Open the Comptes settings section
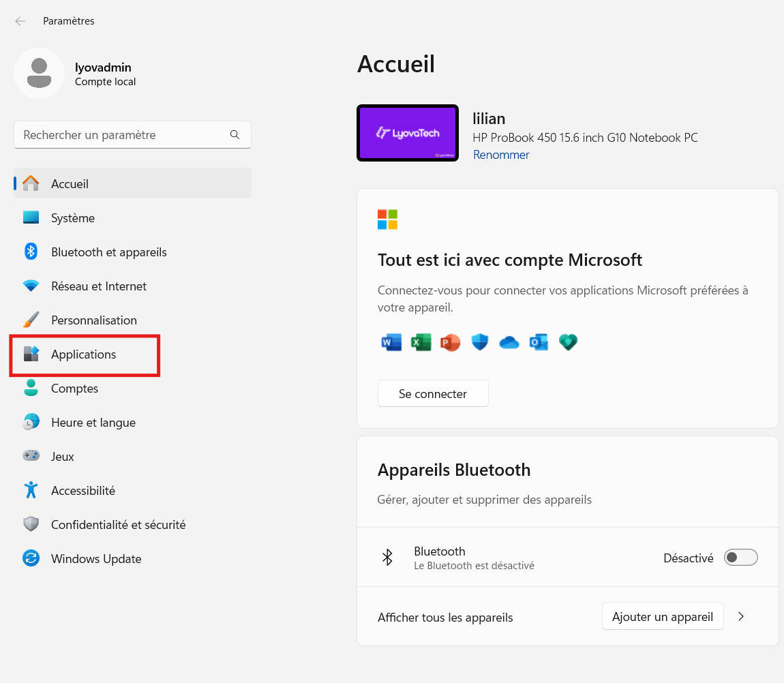784x683 pixels. coord(75,389)
